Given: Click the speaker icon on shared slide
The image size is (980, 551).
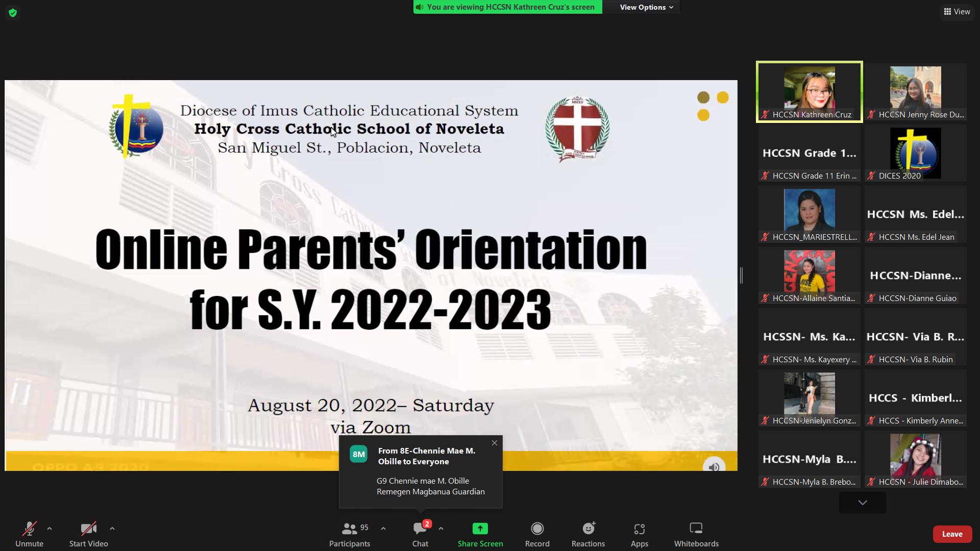Looking at the screenshot, I should [x=714, y=466].
